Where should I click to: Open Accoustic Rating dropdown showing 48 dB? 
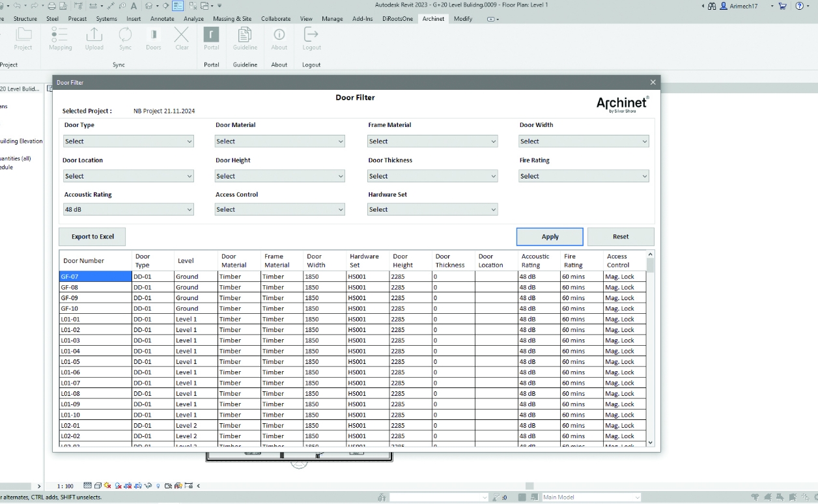pyautogui.click(x=128, y=210)
